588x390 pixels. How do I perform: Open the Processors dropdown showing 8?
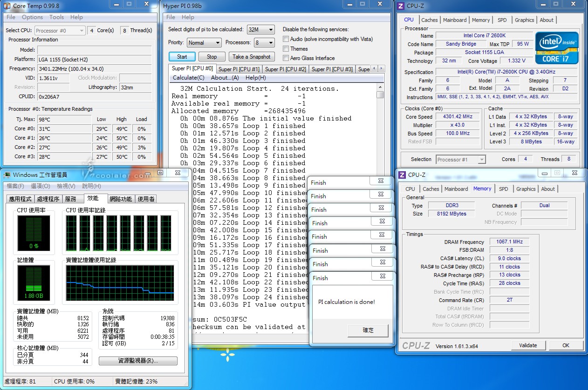[264, 42]
